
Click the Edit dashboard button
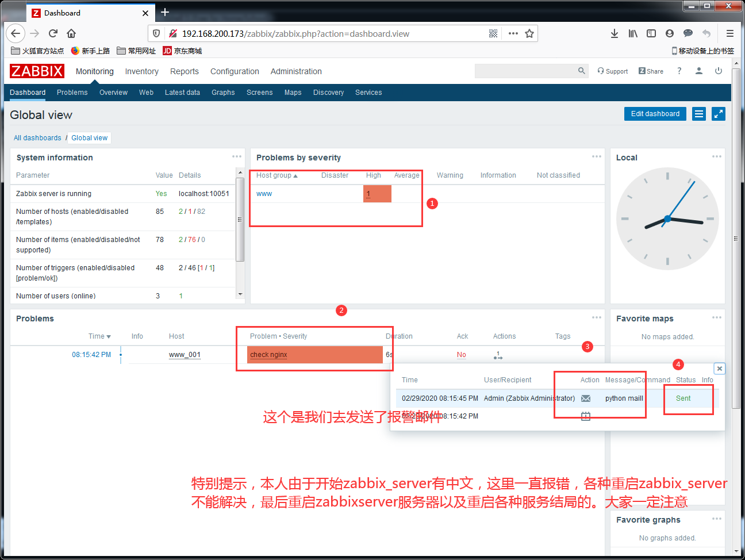tap(655, 114)
